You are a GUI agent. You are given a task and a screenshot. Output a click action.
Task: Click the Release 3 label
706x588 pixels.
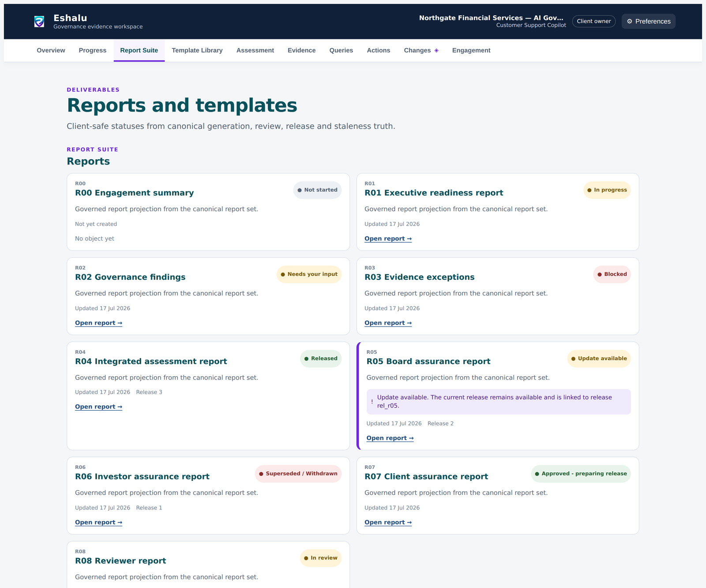point(149,392)
